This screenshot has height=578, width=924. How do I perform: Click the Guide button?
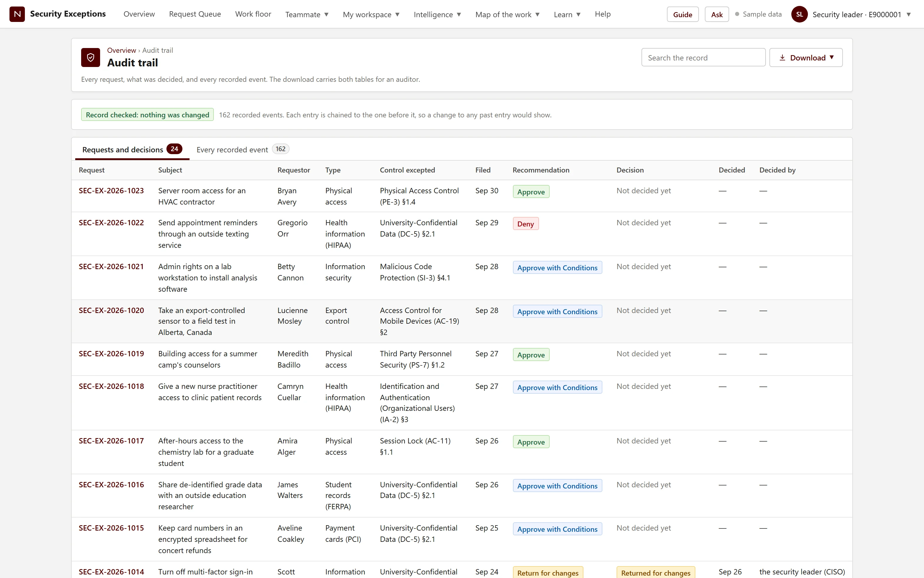point(682,14)
